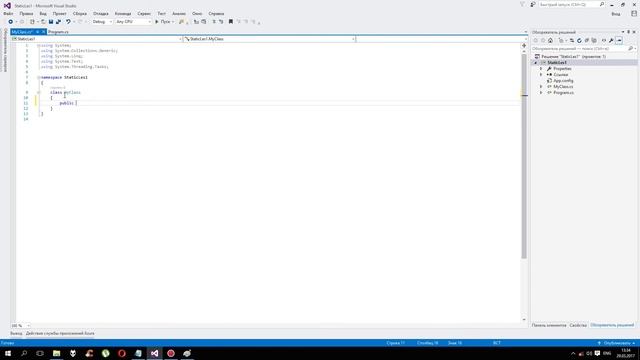Collapse the class MyClass code block
Viewport: 640px width, 360px height.
(x=39, y=93)
